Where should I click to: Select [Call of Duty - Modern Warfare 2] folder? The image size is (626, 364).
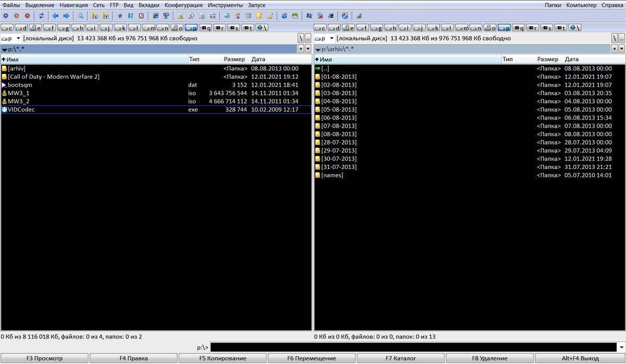[156, 77]
